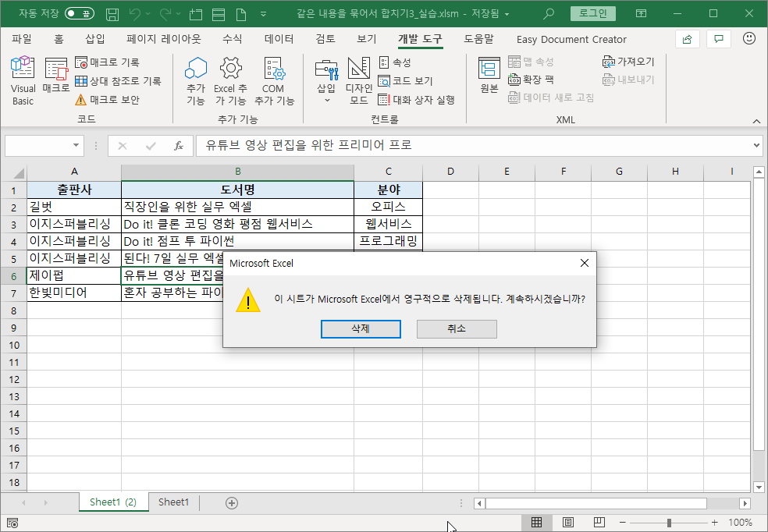768x532 pixels.
Task: Add a new sheet with plus button
Action: (232, 502)
